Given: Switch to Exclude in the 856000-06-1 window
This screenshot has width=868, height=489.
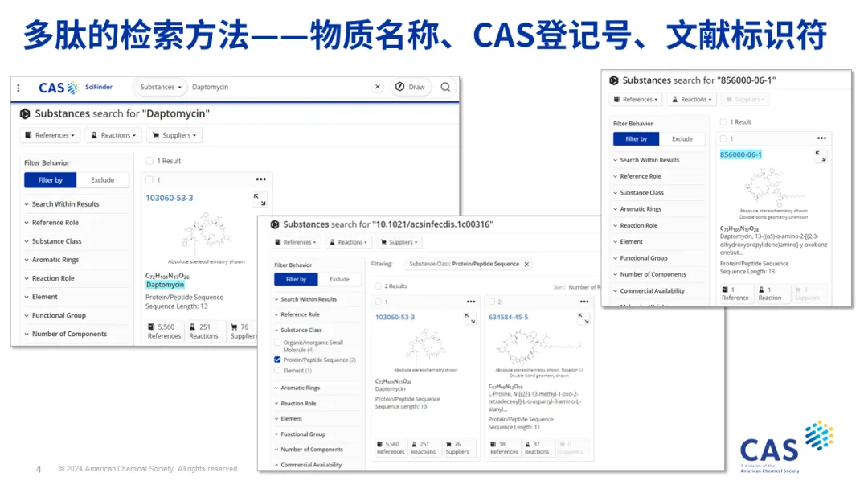Looking at the screenshot, I should pos(682,139).
